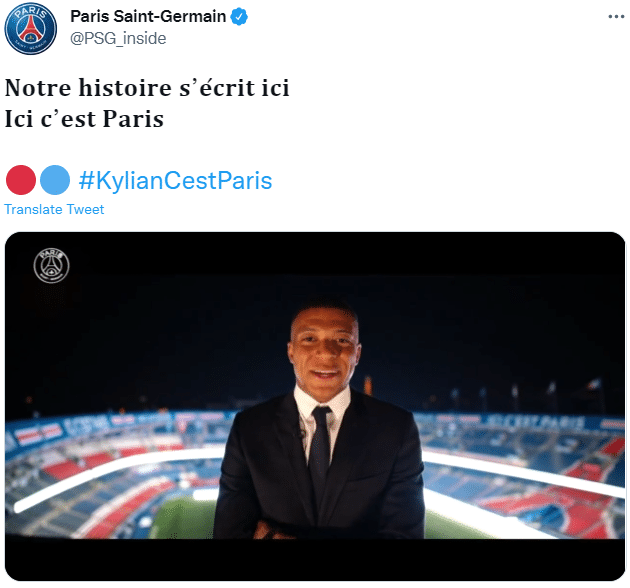Click the stadium banner reading ICI C'EST PARIS
This screenshot has width=630, height=588.
536,422
